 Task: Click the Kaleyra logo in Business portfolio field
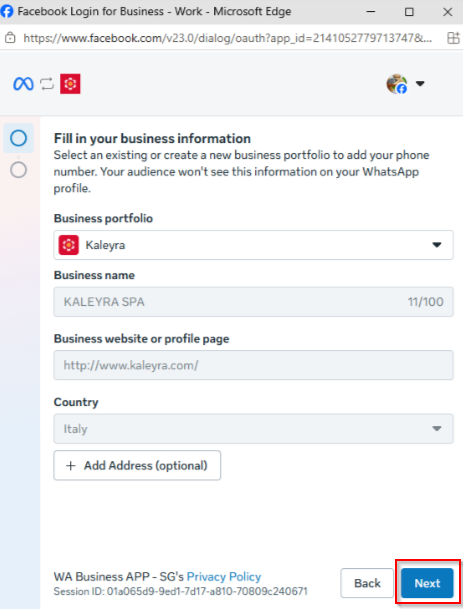tap(69, 245)
